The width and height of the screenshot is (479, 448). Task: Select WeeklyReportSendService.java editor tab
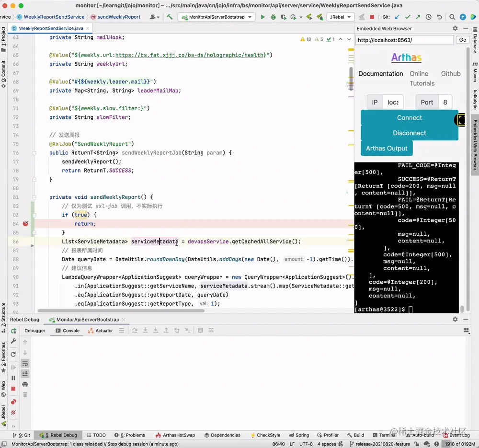coord(51,28)
